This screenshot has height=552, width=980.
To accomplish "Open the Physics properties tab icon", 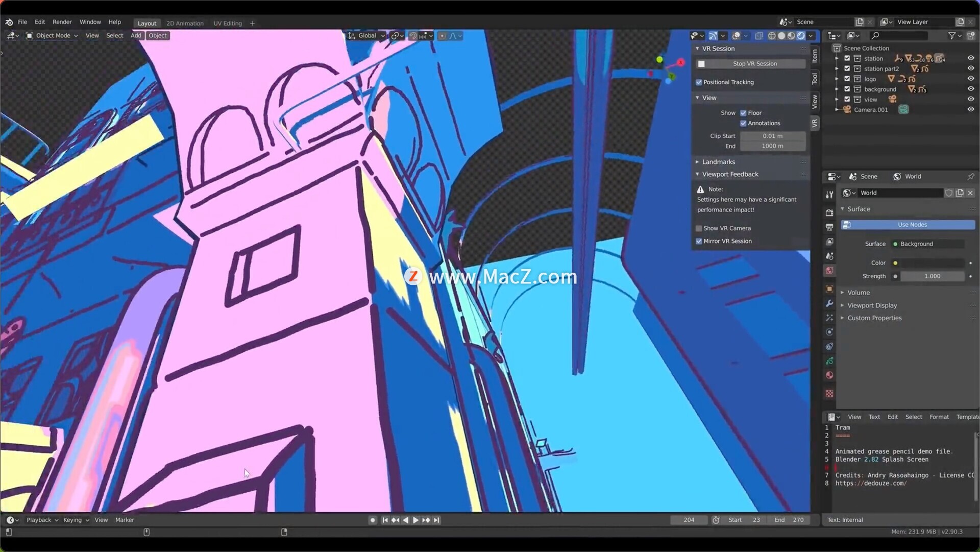I will pyautogui.click(x=829, y=332).
